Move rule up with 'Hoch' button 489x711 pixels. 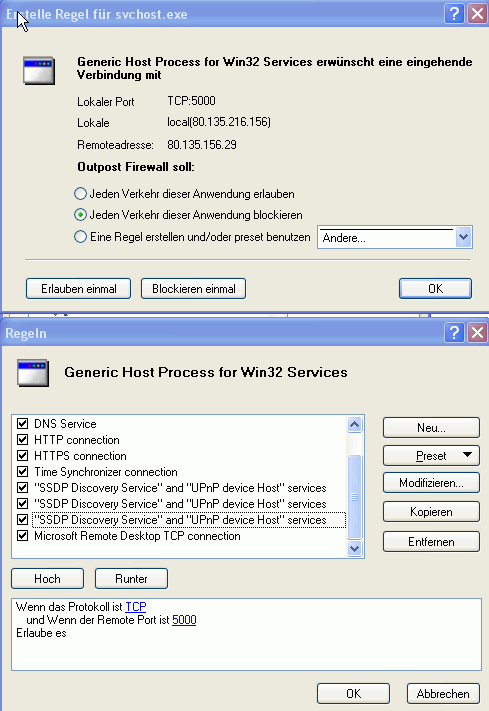[x=47, y=579]
